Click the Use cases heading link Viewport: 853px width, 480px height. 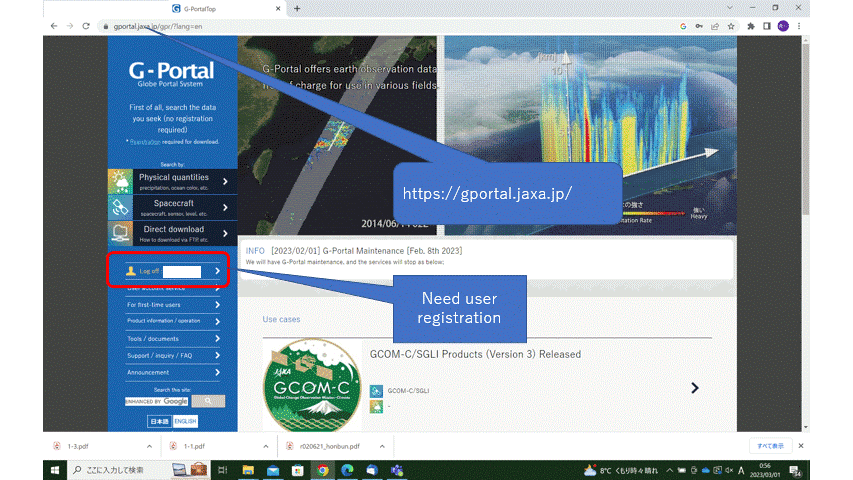coord(281,319)
